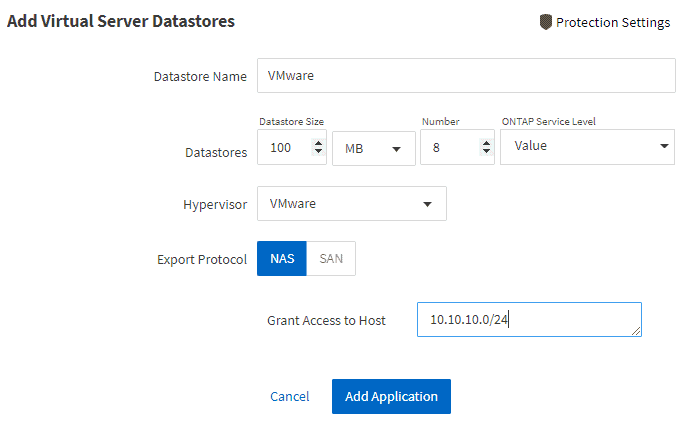This screenshot has width=687, height=422.
Task: Decrease Datastore Size with the down arrow
Action: tap(318, 152)
